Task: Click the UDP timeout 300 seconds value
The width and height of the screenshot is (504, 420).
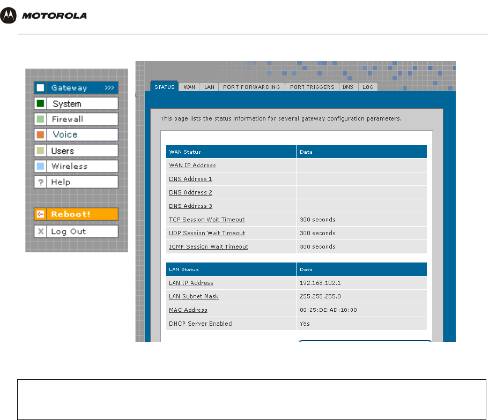Action: pos(317,233)
